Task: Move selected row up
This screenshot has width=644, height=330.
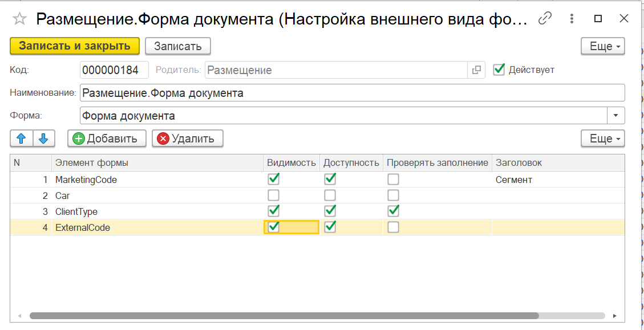Action: pos(21,138)
